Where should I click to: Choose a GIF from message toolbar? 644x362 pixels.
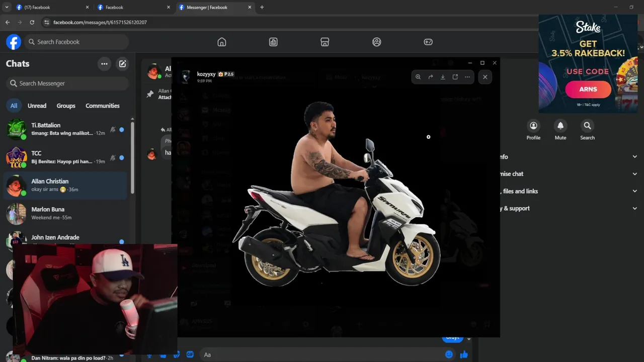tap(190, 354)
